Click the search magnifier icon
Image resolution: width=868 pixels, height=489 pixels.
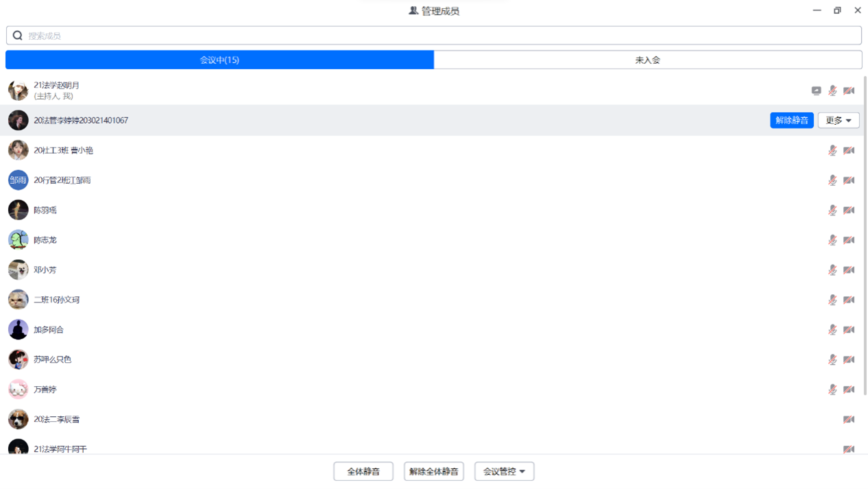click(18, 36)
